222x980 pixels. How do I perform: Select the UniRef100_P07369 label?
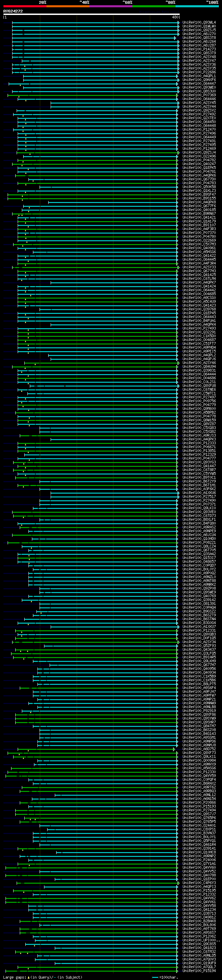[x=199, y=96]
